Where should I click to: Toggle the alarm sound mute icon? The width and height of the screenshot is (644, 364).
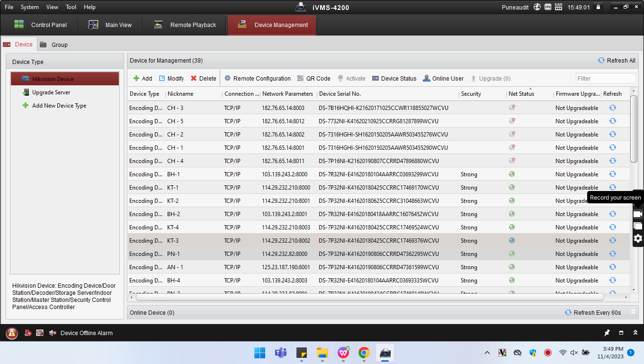pyautogui.click(x=53, y=333)
